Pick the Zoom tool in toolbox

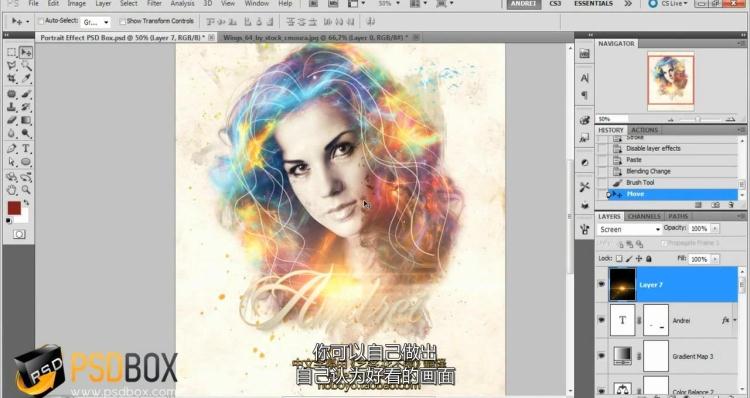tap(26, 190)
